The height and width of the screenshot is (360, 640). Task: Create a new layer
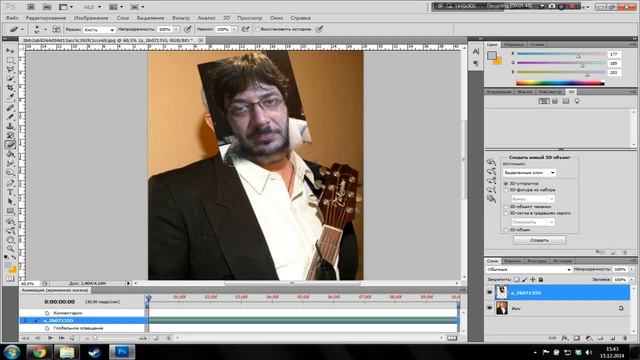click(x=613, y=338)
